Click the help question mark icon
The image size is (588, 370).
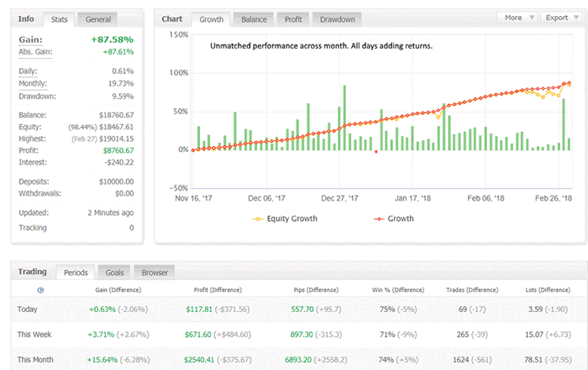(41, 289)
